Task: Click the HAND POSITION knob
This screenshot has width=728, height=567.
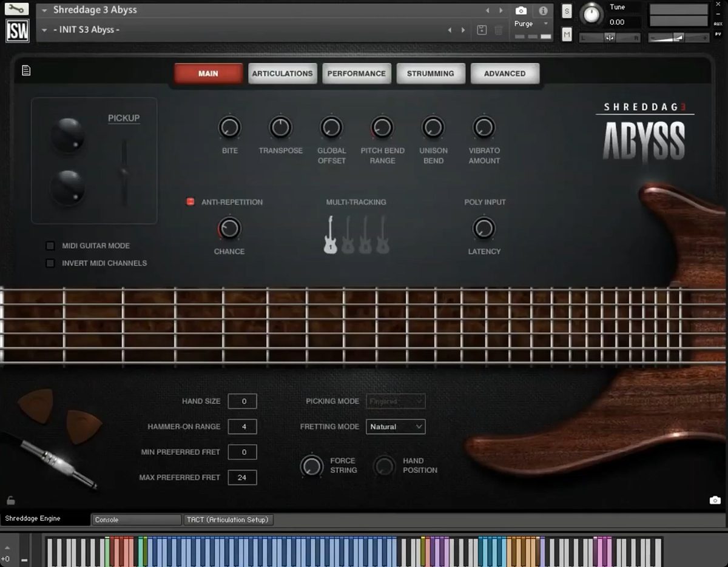Action: click(x=384, y=466)
